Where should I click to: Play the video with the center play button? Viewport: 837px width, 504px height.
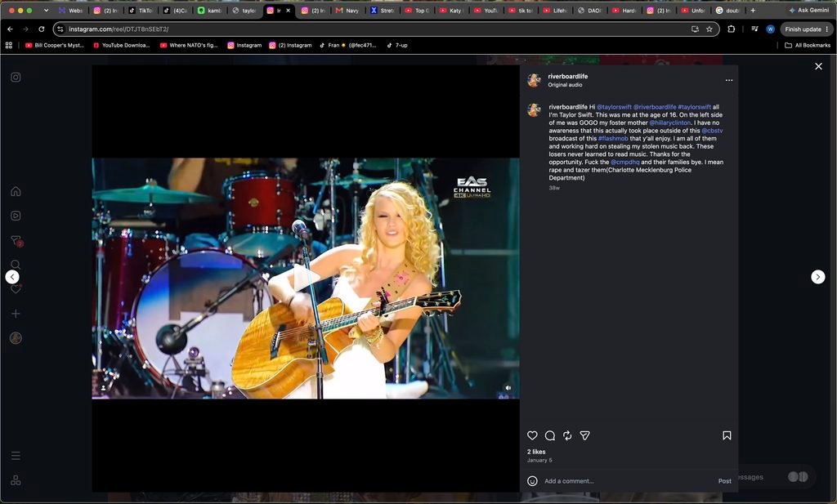pyautogui.click(x=306, y=278)
